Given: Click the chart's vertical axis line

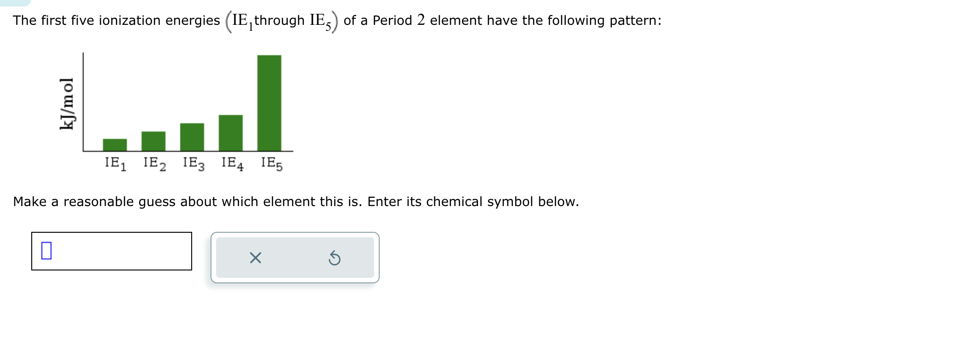Looking at the screenshot, I should pyautogui.click(x=83, y=101).
